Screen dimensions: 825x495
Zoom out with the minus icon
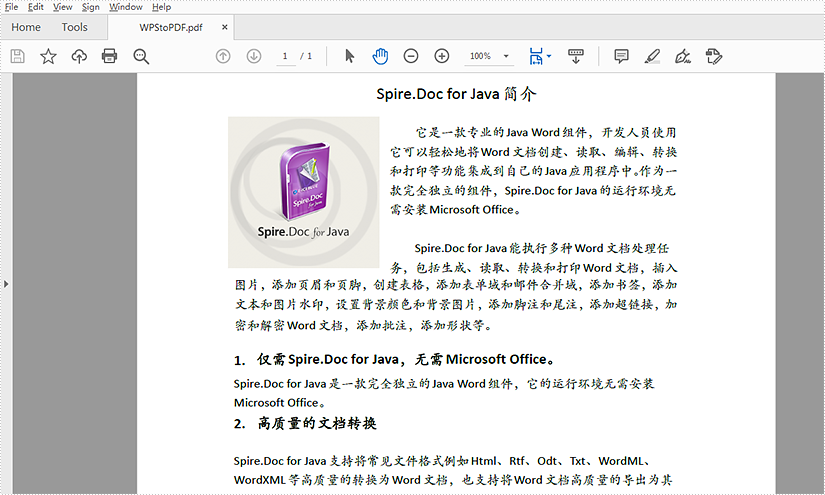[x=411, y=56]
